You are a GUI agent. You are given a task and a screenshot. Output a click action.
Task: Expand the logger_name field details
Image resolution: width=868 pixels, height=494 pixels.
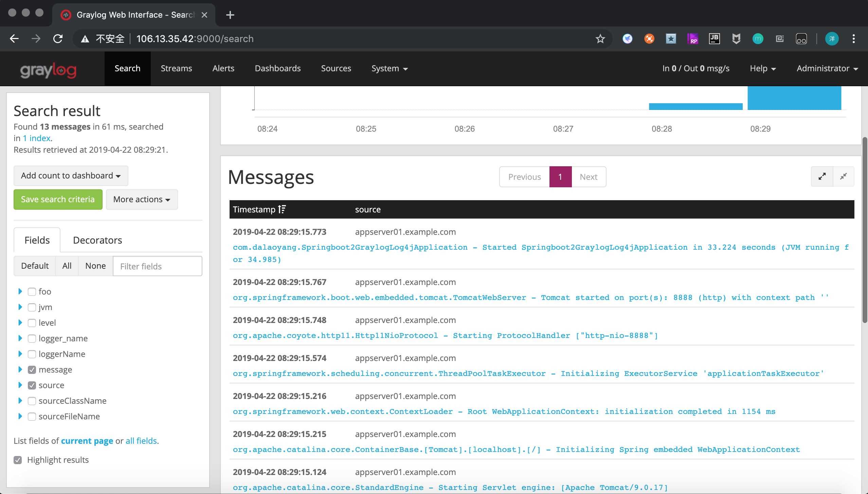[20, 338]
